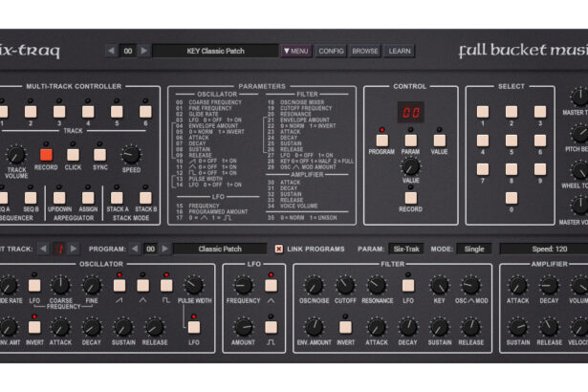This screenshot has height=392, width=588.
Task: Click the red 00 LED display
Action: (411, 112)
